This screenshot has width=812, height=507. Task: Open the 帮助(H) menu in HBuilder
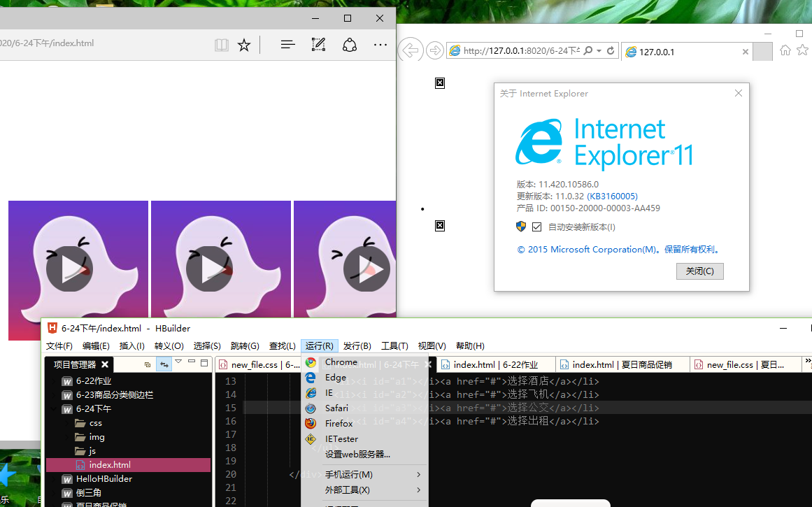470,346
